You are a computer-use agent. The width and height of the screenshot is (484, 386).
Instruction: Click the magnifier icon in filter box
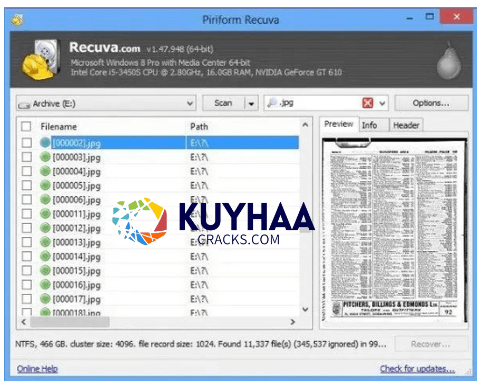[x=272, y=102]
